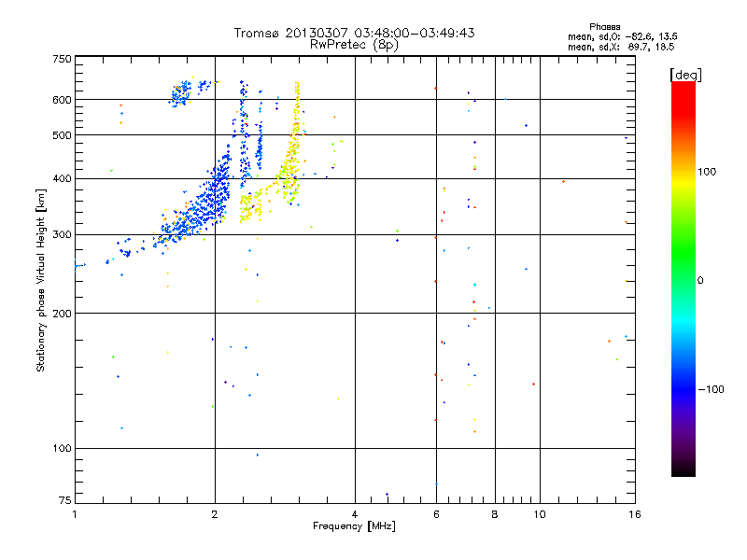Click x-axis tick label '2'

(215, 514)
